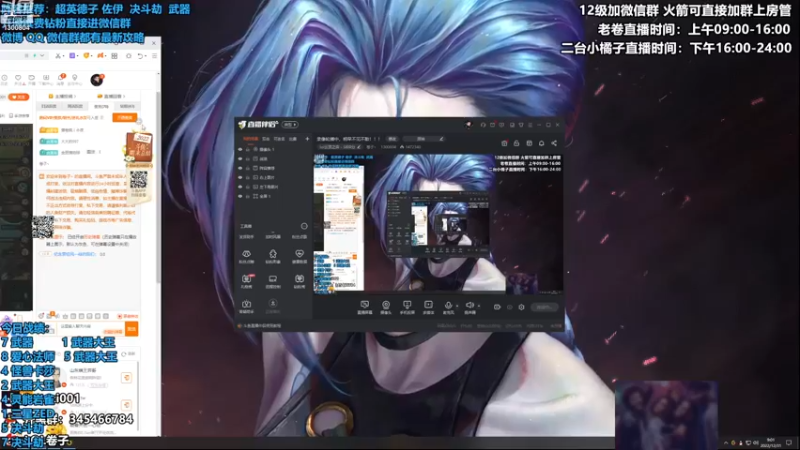Click the star-person tool in the toolbox grid
The image size is (800, 450).
pos(273,256)
